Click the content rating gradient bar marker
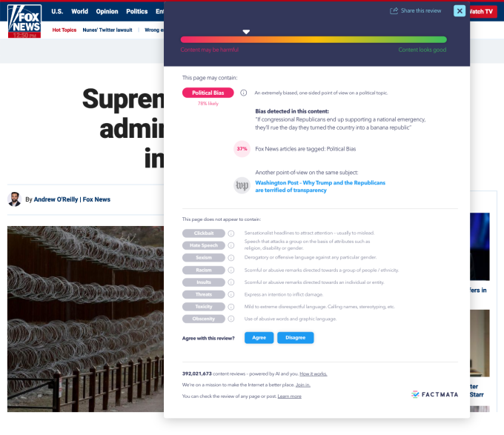504x435 pixels. 247,32
